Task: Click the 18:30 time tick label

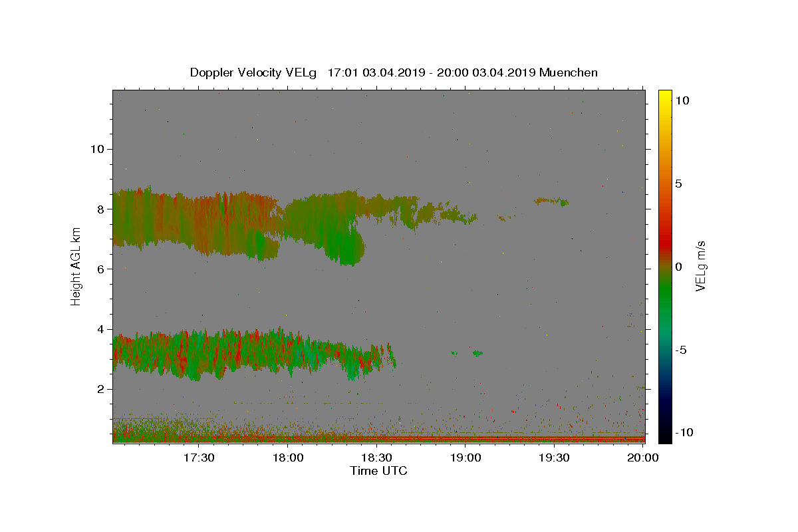Action: pos(376,458)
